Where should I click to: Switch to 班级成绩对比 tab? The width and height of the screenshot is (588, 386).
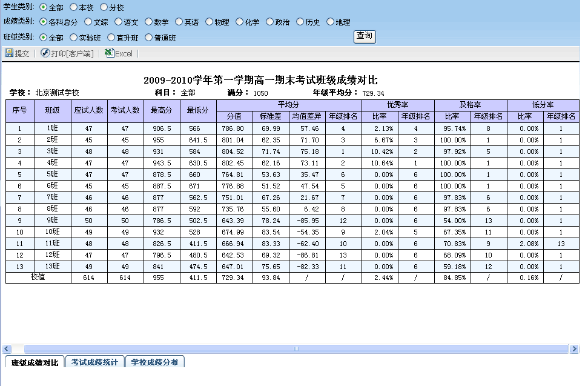pyautogui.click(x=35, y=362)
